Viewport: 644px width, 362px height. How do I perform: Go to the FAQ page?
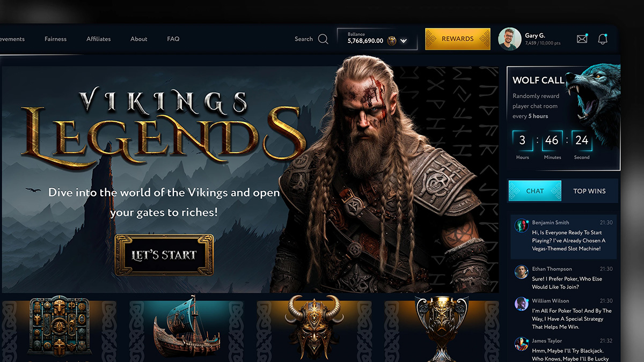click(173, 39)
